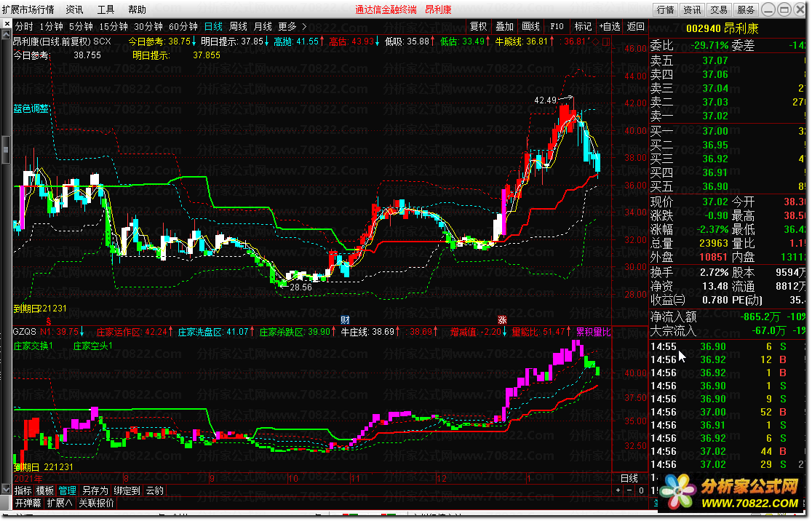Click the 云豹 tab
812x521 pixels.
pyautogui.click(x=154, y=490)
